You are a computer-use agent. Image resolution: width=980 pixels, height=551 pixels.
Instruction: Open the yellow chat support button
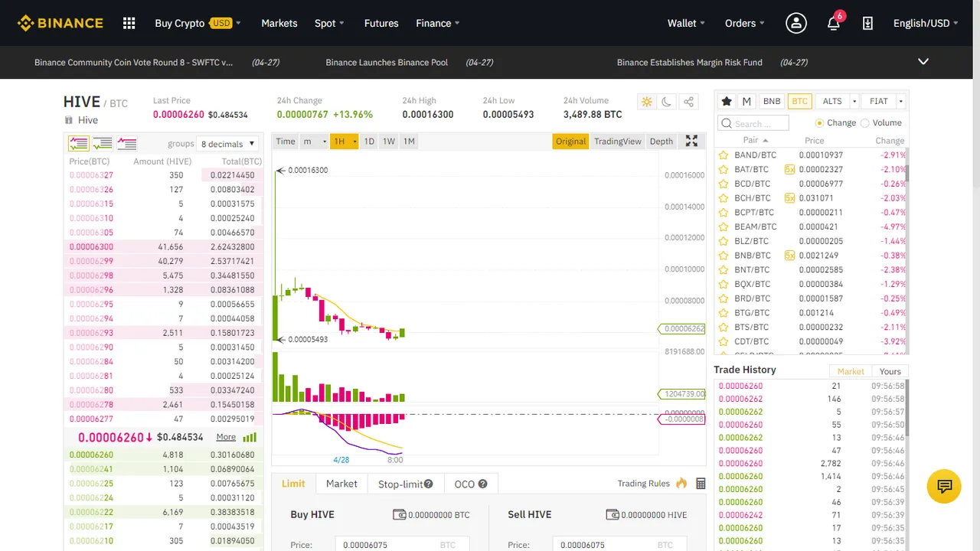click(x=944, y=486)
